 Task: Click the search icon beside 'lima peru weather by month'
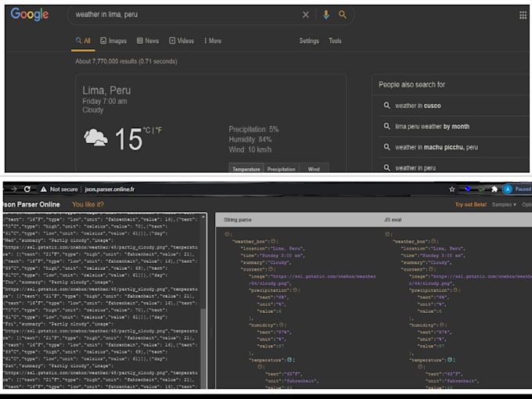point(386,126)
